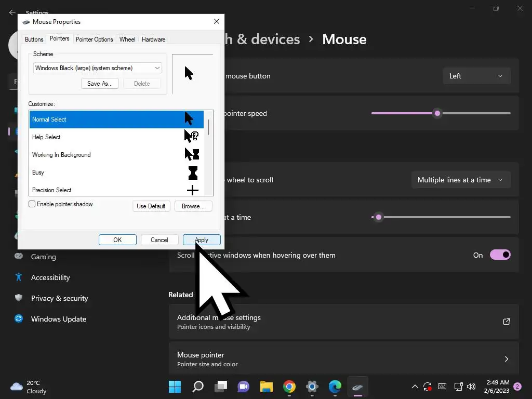This screenshot has height=399, width=532.
Task: Click Cancel in Mouse Properties
Action: pos(159,240)
